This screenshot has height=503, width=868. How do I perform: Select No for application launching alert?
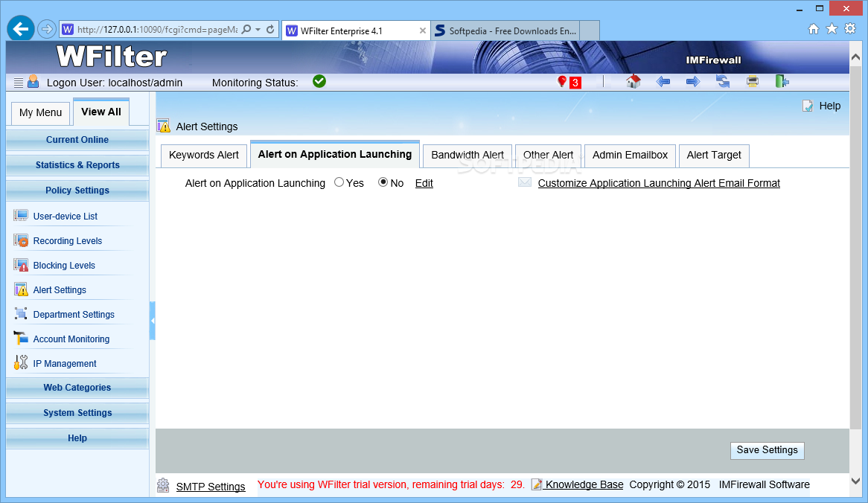pyautogui.click(x=383, y=182)
